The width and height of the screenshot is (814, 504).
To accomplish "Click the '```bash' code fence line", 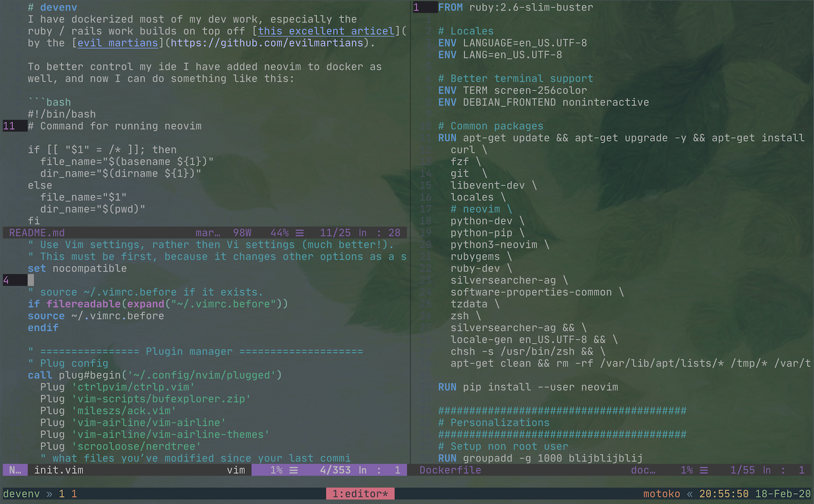I will point(49,102).
